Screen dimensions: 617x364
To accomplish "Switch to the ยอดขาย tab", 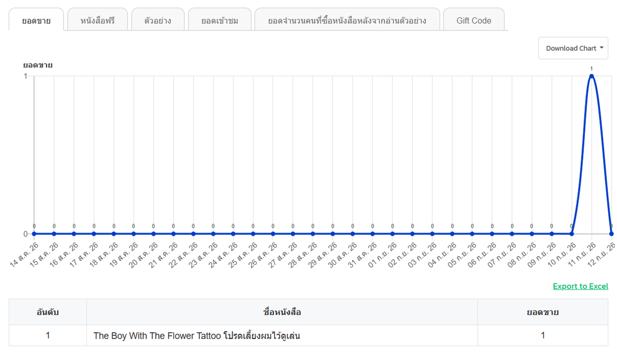I will point(37,21).
